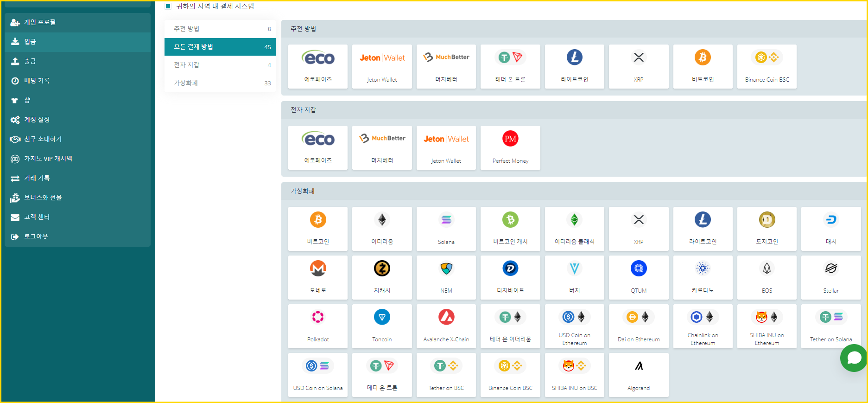Go to 출금 in the sidebar
Image resolution: width=868 pixels, height=403 pixels.
click(x=77, y=61)
